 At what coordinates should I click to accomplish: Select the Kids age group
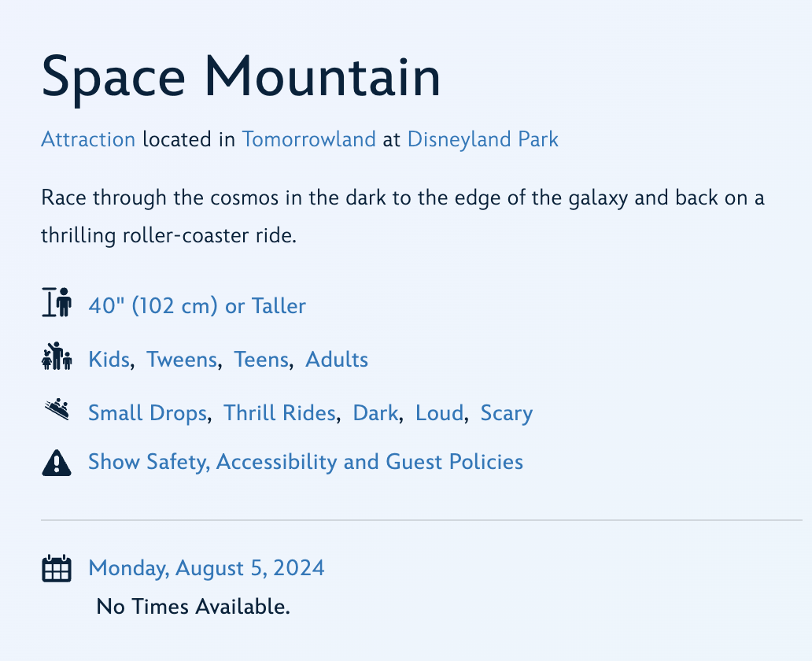tap(109, 360)
